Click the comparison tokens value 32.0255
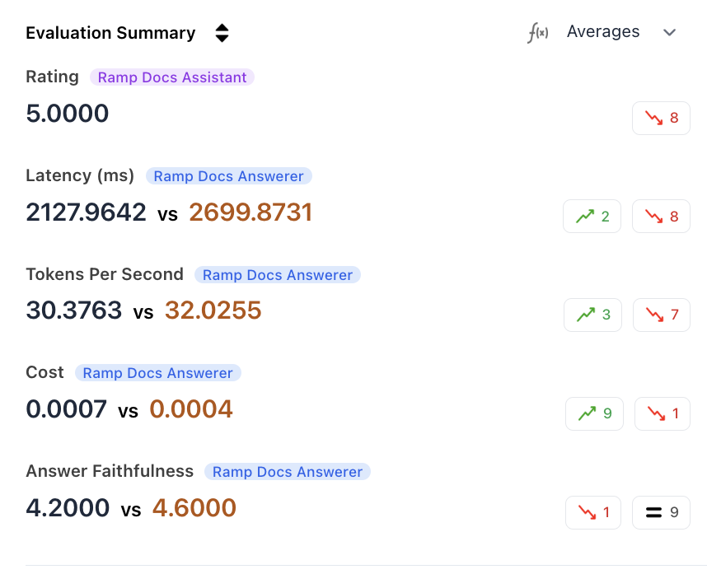The image size is (707, 588). pyautogui.click(x=213, y=310)
